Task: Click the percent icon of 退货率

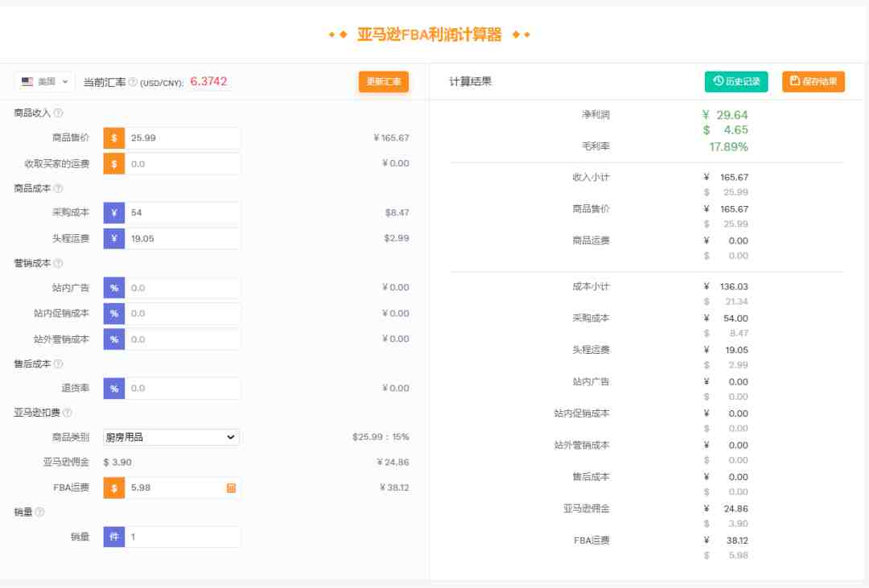Action: (x=114, y=389)
